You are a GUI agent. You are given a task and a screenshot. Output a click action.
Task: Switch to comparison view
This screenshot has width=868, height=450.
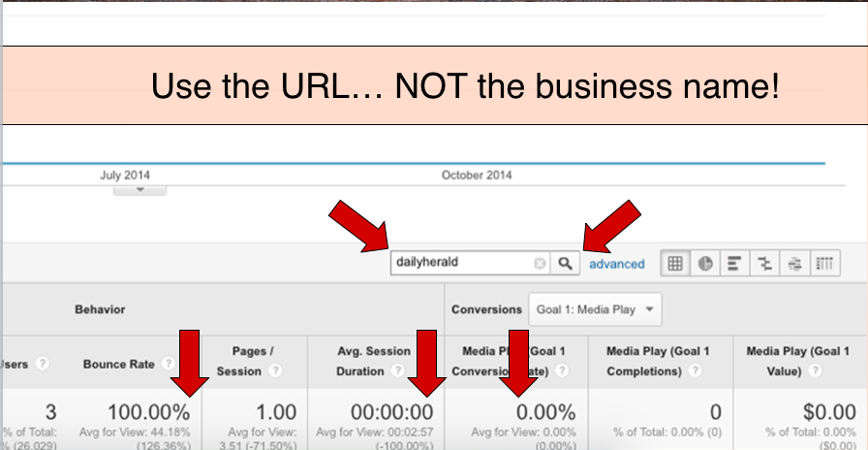click(764, 263)
